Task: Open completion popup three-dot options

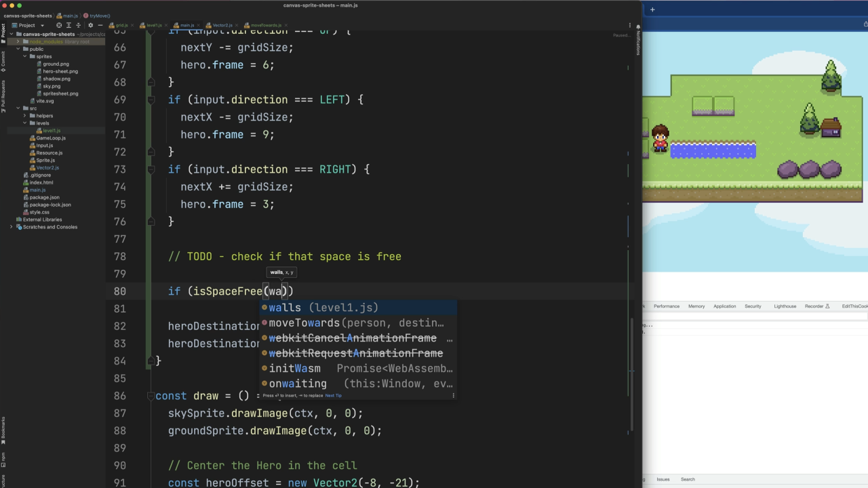Action: pyautogui.click(x=453, y=395)
